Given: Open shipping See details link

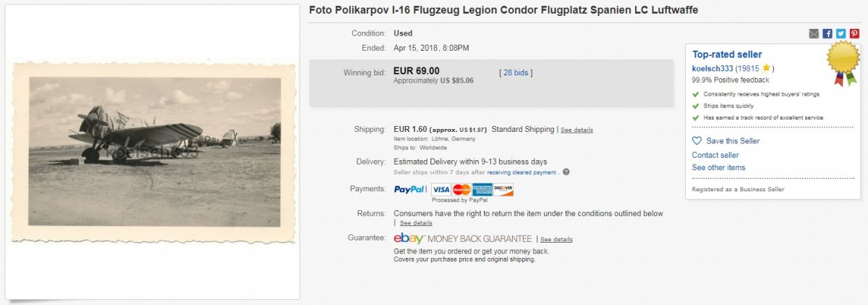Looking at the screenshot, I should [576, 130].
